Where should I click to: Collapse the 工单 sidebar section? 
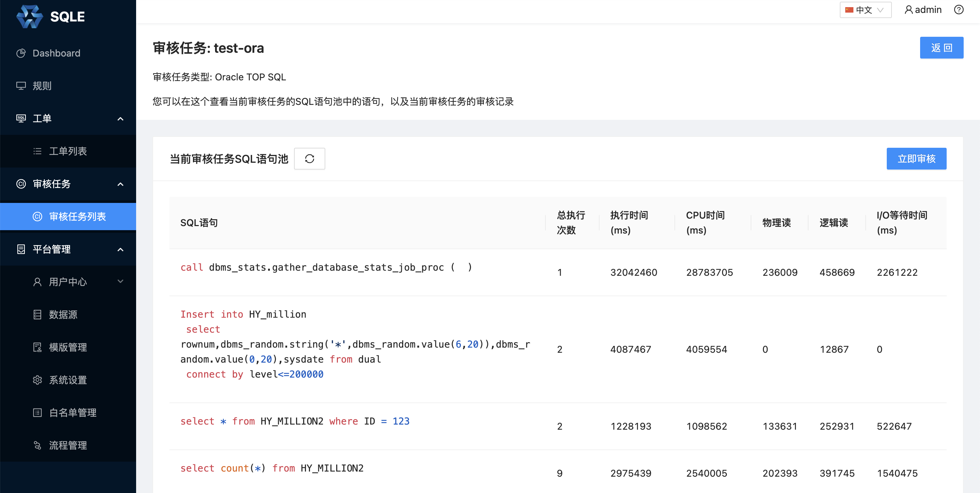120,118
